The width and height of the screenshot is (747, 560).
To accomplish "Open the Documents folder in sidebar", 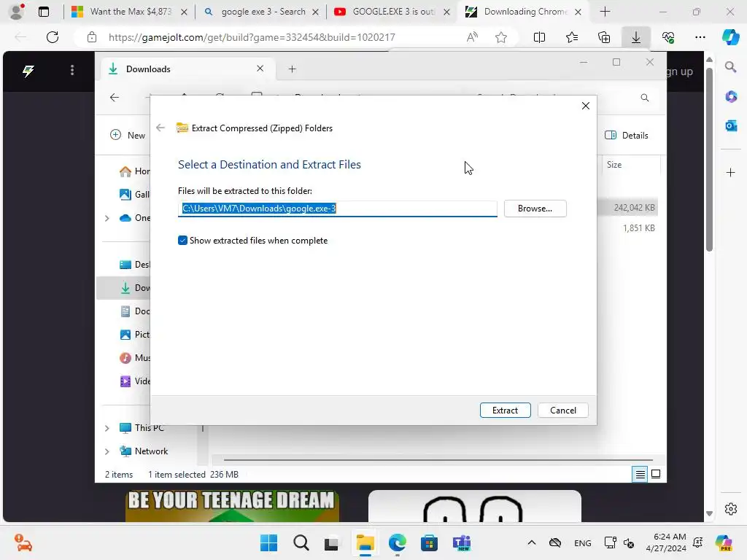I will pos(134,311).
